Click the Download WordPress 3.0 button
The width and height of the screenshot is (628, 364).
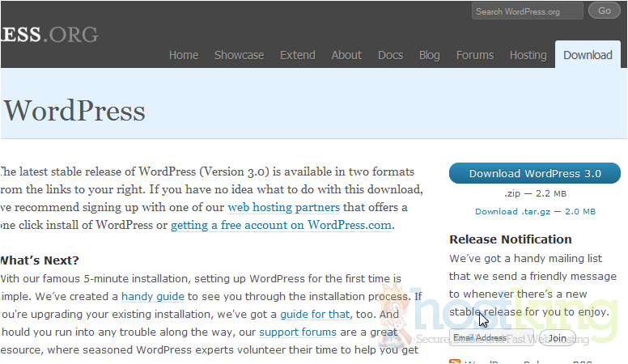pyautogui.click(x=535, y=174)
